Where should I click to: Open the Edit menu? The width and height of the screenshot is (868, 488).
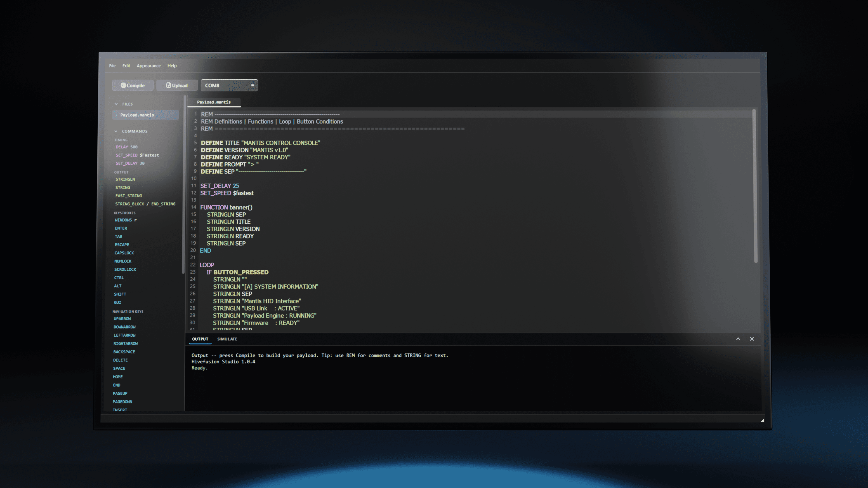pos(126,66)
